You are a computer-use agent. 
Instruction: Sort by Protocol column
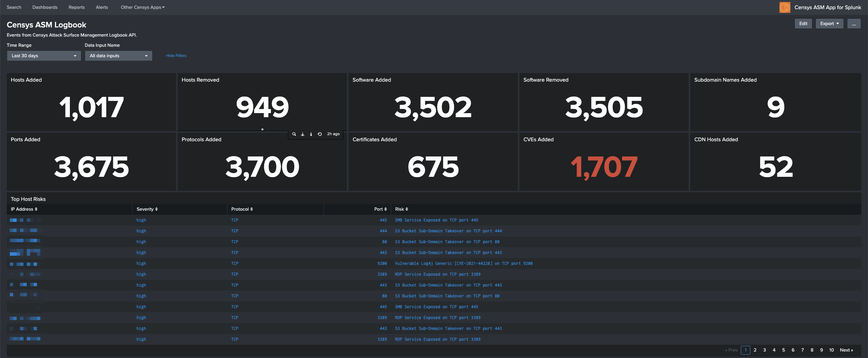[242, 209]
